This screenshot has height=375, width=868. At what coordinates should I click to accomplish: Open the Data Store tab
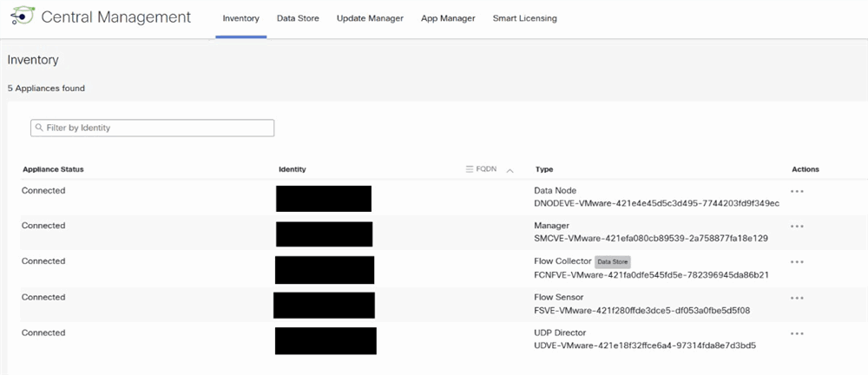(298, 18)
